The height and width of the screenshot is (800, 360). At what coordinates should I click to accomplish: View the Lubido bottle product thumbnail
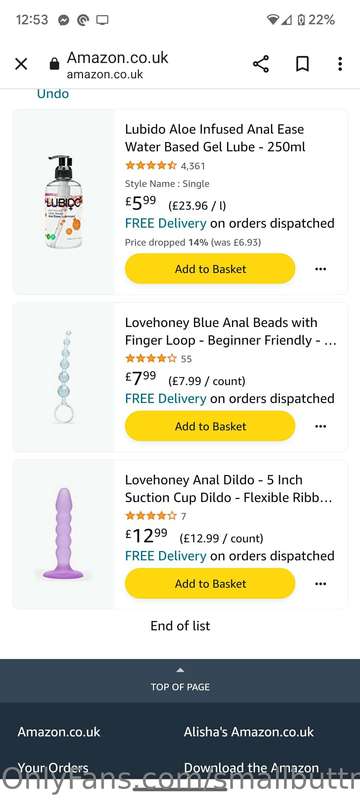pyautogui.click(x=64, y=202)
